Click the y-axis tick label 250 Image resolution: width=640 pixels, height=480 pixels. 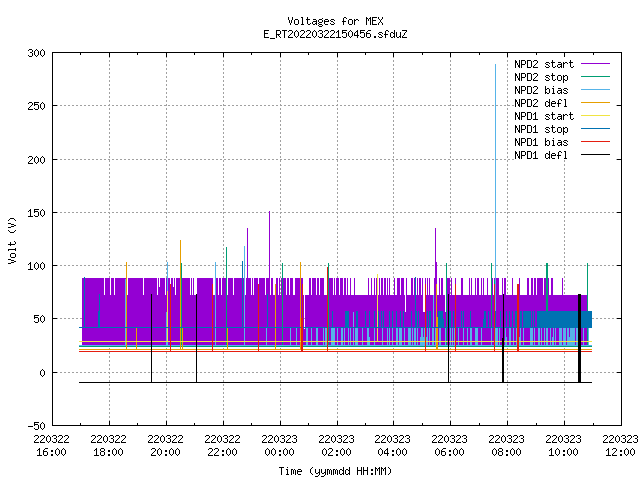pyautogui.click(x=36, y=107)
